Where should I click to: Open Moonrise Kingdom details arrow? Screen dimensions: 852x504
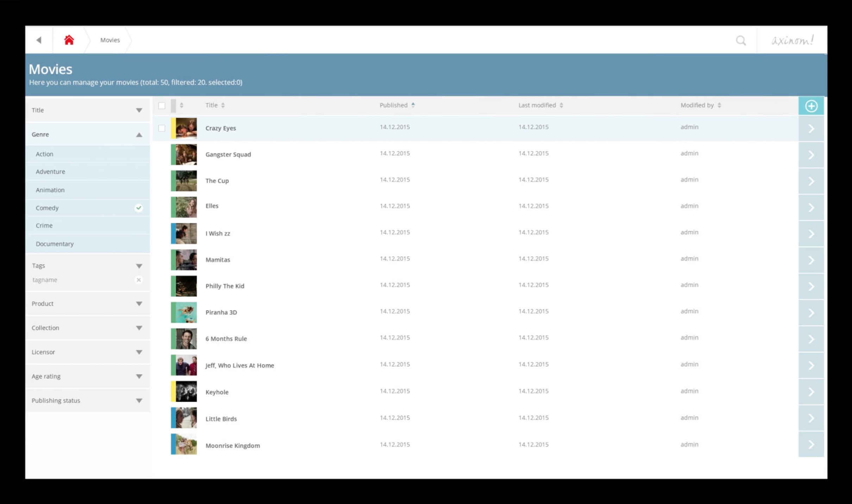coord(811,445)
